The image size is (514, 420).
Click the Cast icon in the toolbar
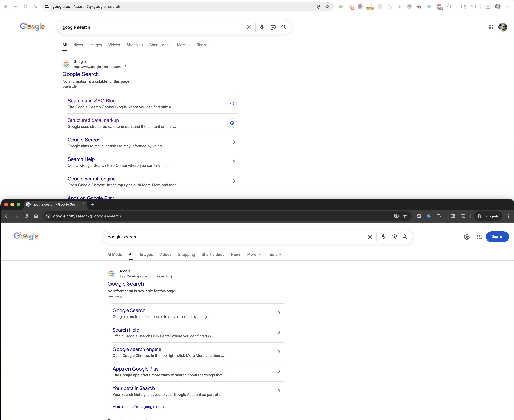(474, 7)
